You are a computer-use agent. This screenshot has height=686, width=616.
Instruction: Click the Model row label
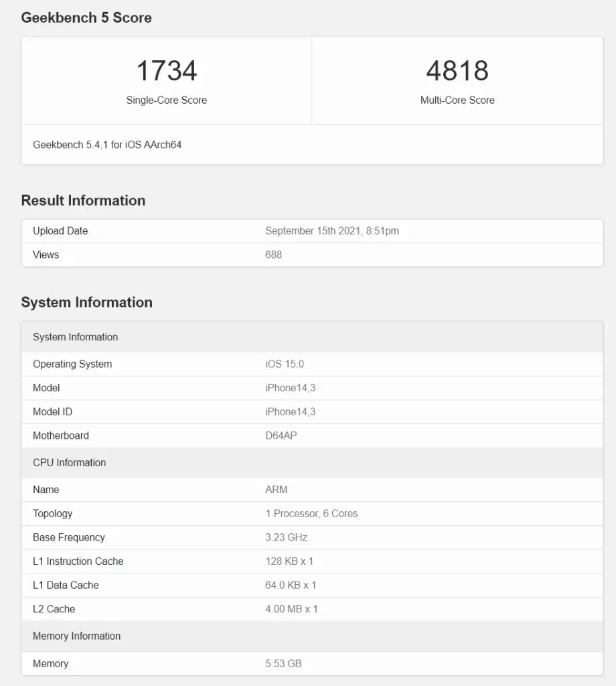[x=46, y=388]
